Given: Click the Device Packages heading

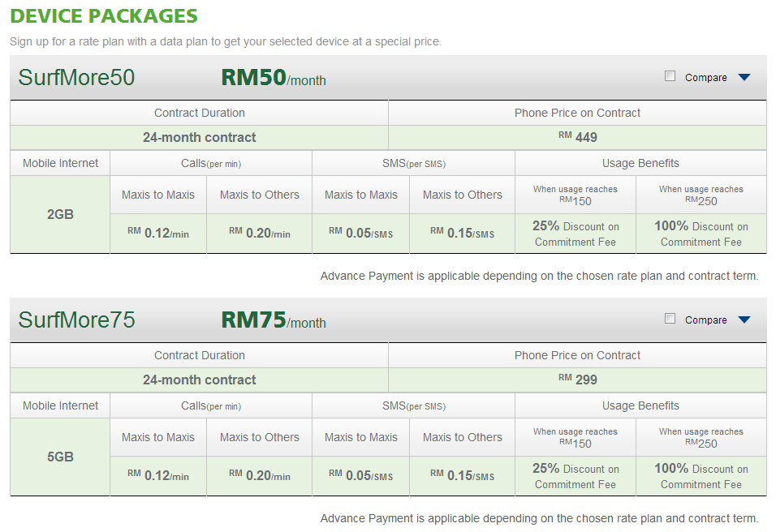Looking at the screenshot, I should tap(104, 16).
